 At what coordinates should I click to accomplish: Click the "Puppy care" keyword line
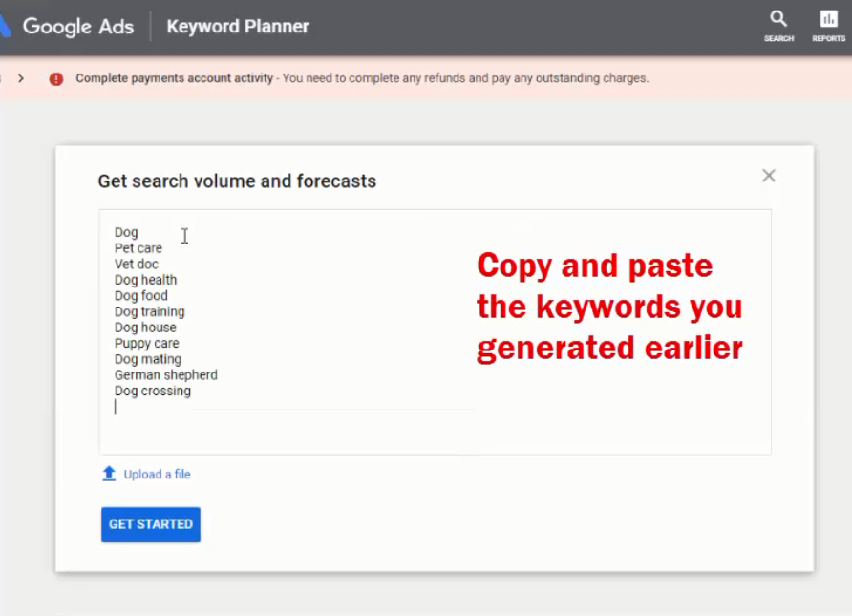146,344
